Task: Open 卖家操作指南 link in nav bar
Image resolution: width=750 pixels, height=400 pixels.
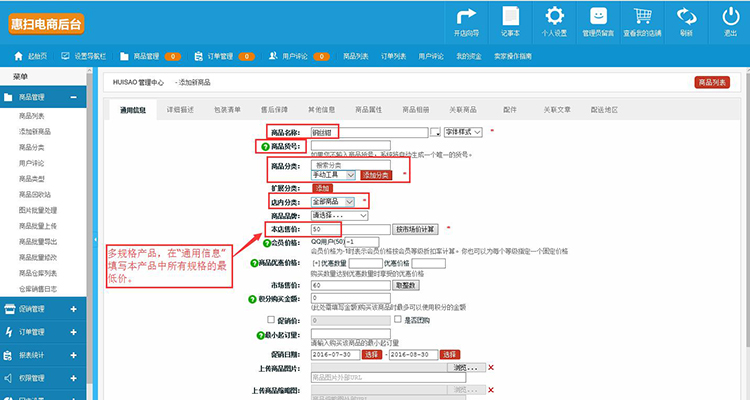Action: (513, 56)
